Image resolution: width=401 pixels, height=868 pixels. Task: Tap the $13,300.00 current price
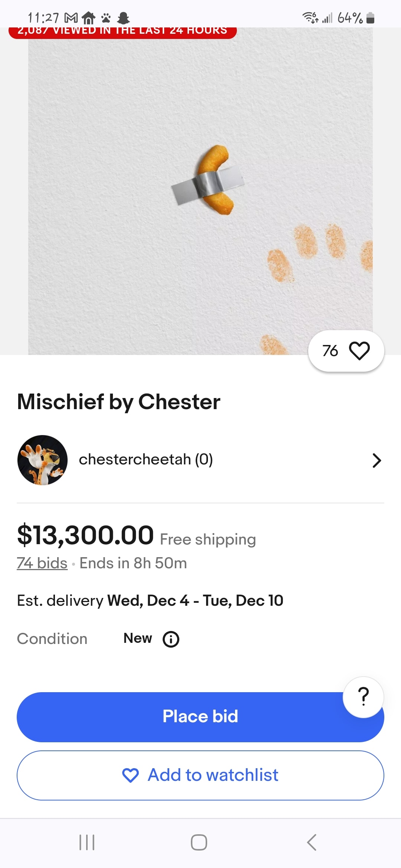pos(85,535)
